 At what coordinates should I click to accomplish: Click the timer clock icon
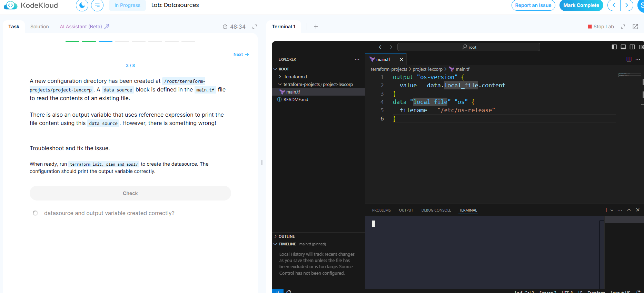(x=225, y=27)
